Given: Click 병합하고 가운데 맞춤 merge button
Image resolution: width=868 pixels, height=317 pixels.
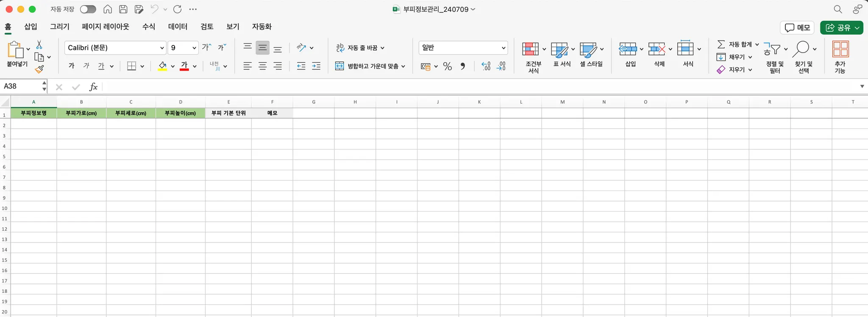Looking at the screenshot, I should click(x=370, y=66).
